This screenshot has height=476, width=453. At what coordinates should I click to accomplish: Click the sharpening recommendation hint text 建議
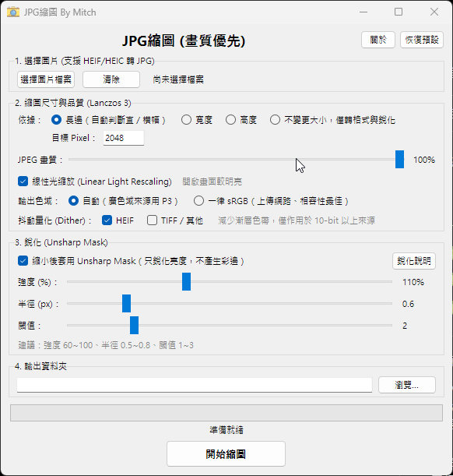pyautogui.click(x=106, y=345)
